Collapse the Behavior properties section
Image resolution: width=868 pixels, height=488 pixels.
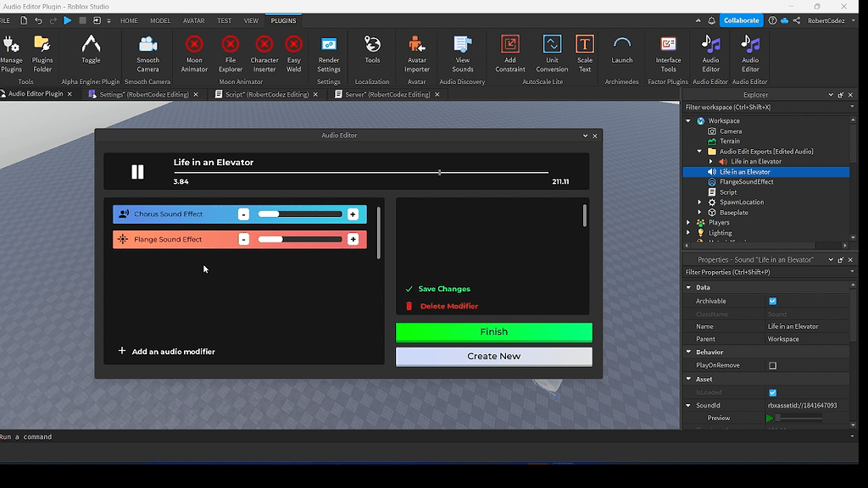point(688,352)
